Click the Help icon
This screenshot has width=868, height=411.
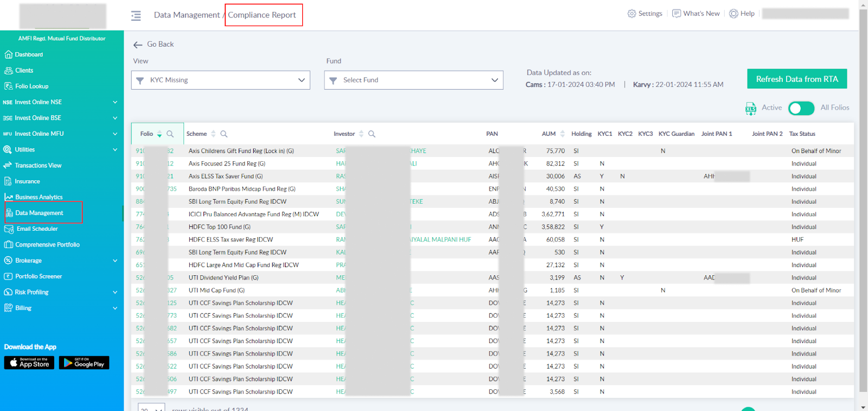733,14
